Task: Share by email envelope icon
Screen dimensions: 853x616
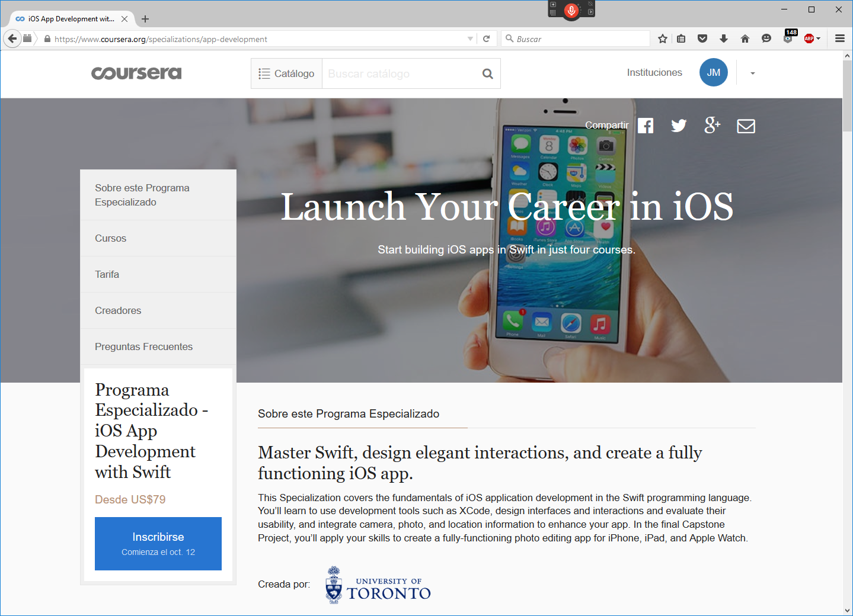Action: [x=746, y=126]
